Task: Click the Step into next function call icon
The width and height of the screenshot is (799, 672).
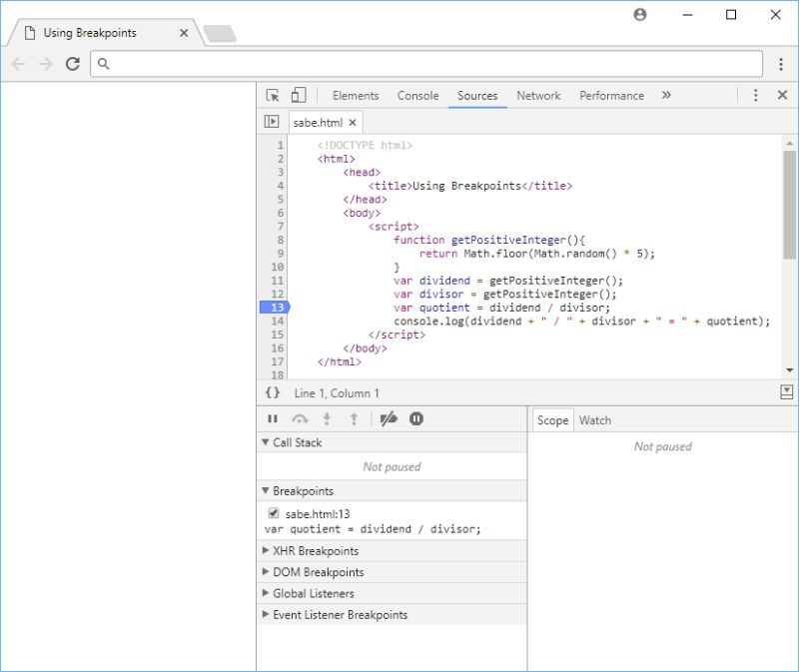Action: pyautogui.click(x=325, y=418)
